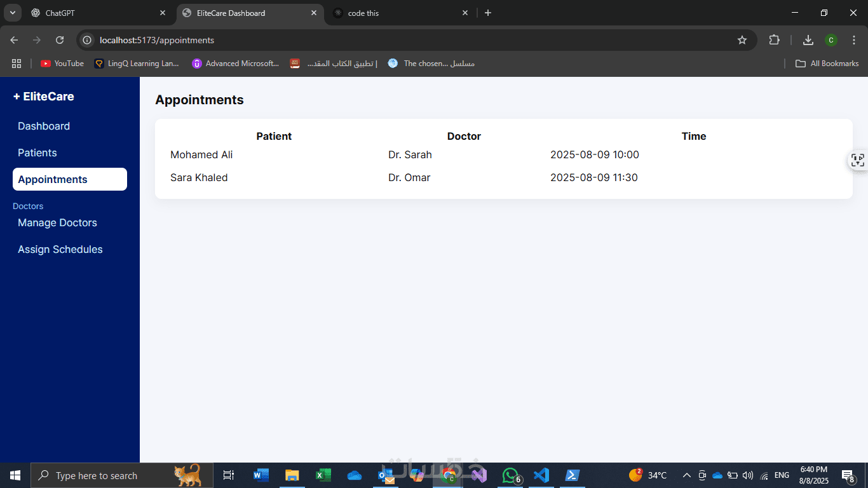Open the taskbar clock and date

813,475
